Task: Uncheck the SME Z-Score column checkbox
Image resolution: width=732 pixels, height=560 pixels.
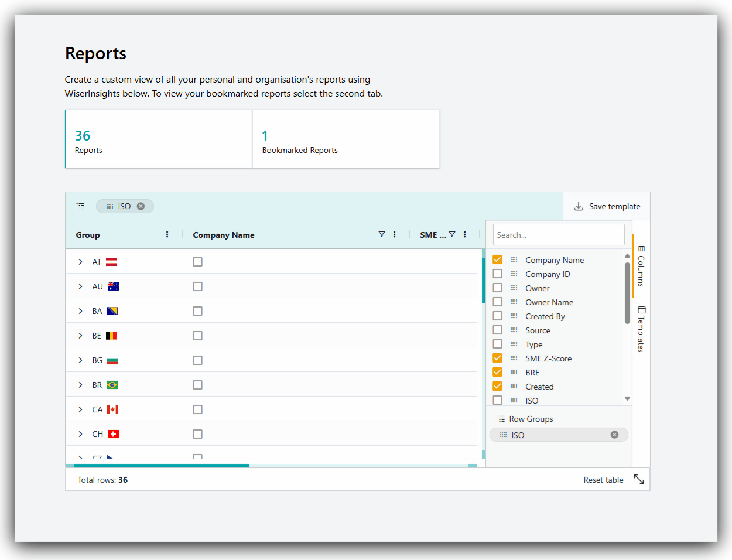Action: 497,358
